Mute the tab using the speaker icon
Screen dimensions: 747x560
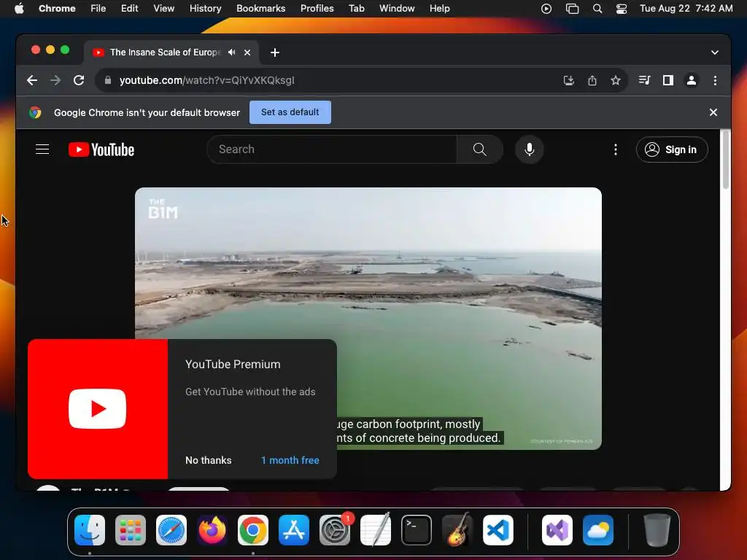232,52
